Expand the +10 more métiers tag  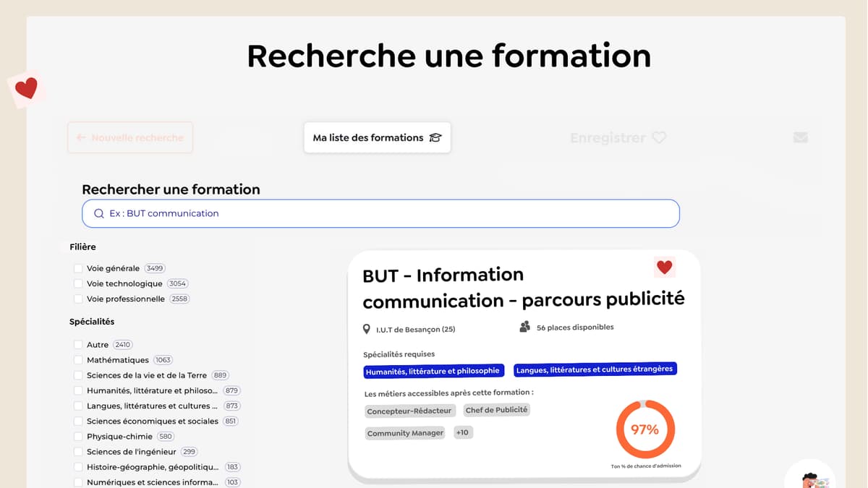(x=462, y=432)
